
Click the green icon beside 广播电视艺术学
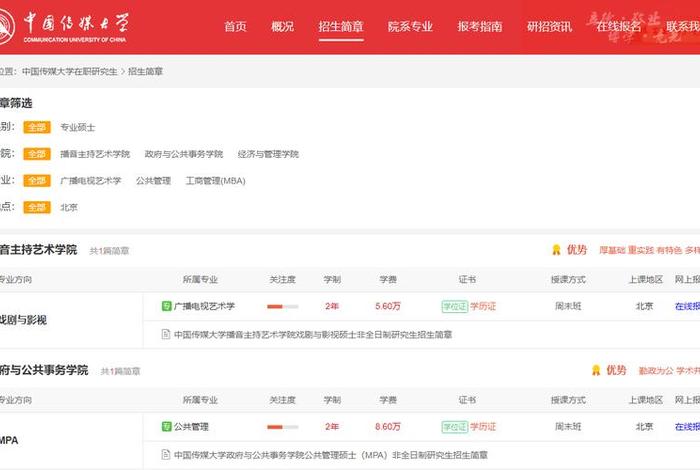[167, 306]
